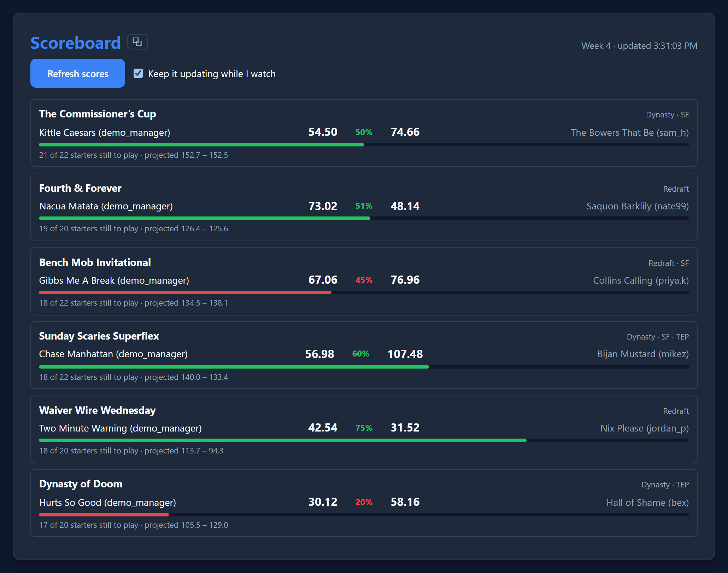The image size is (728, 573).
Task: Select opponent Nix Please (jordan_p)
Action: pyautogui.click(x=645, y=428)
